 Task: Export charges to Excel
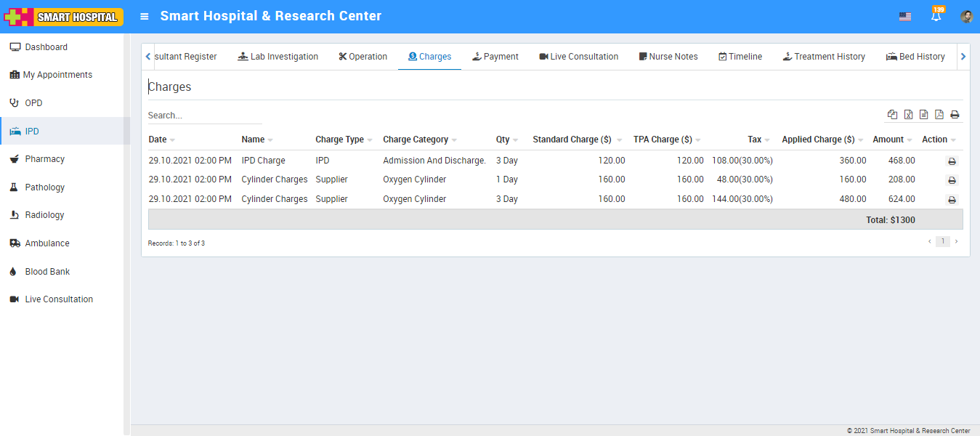pyautogui.click(x=908, y=115)
